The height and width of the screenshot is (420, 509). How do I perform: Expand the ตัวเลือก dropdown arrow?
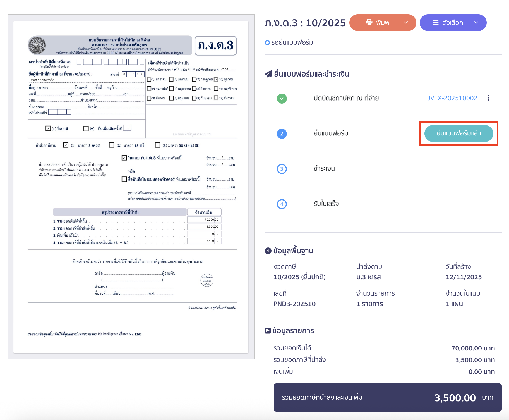tap(476, 23)
